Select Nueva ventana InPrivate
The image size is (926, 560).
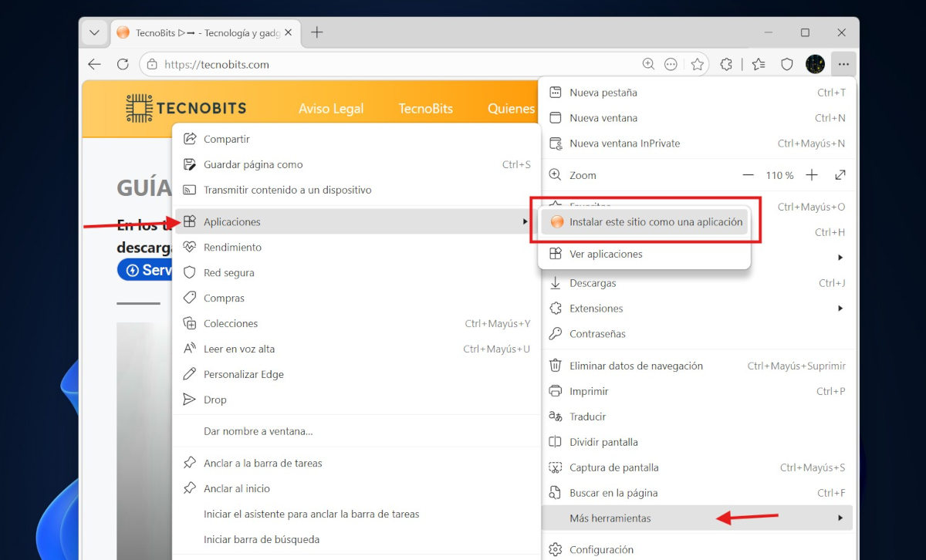624,143
